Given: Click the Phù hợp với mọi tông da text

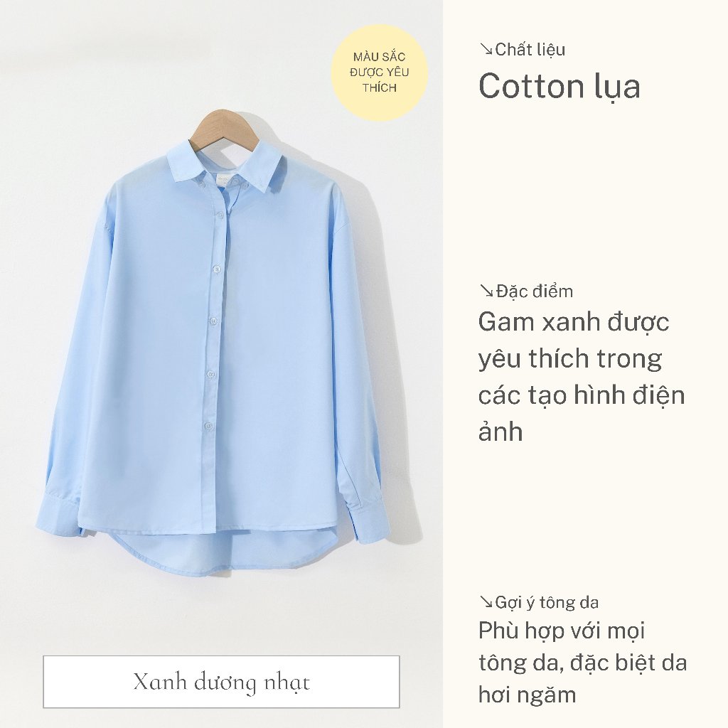Looking at the screenshot, I should pyautogui.click(x=583, y=663).
